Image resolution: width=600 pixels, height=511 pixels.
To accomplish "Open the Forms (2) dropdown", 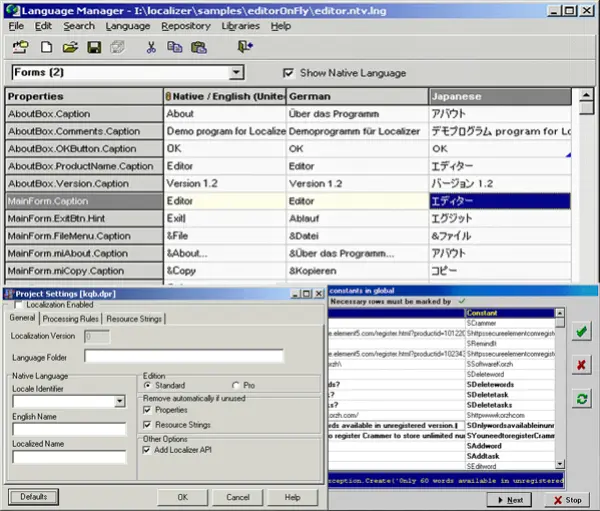I will click(236, 73).
